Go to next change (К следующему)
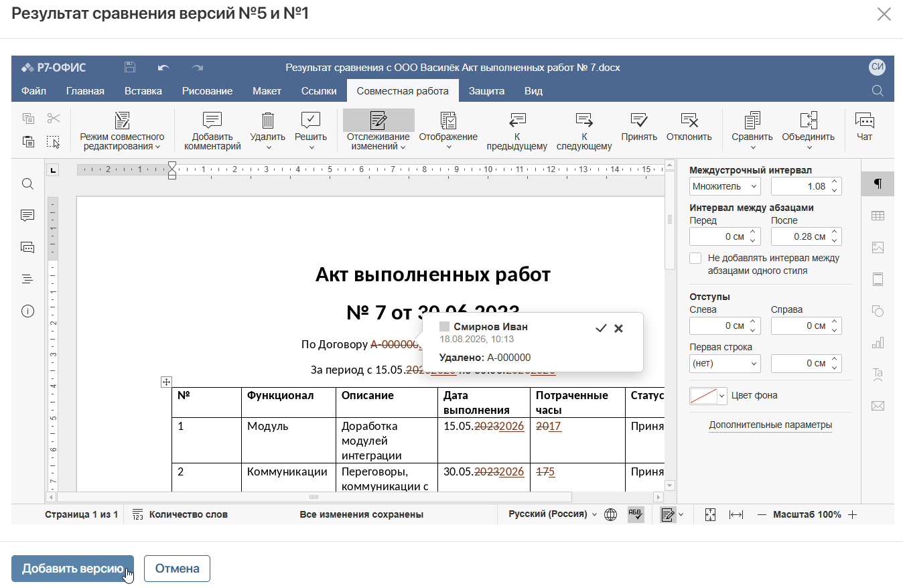This screenshot has width=903, height=588. click(x=584, y=131)
